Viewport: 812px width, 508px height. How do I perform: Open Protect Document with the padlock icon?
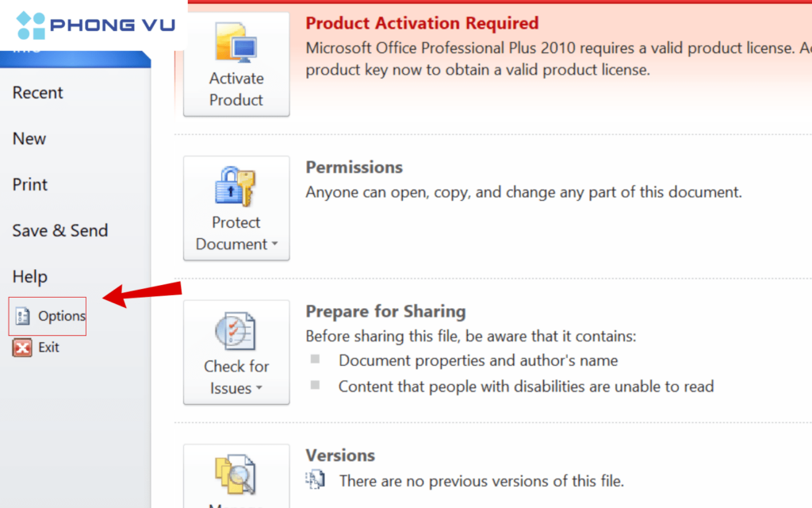[x=236, y=188]
